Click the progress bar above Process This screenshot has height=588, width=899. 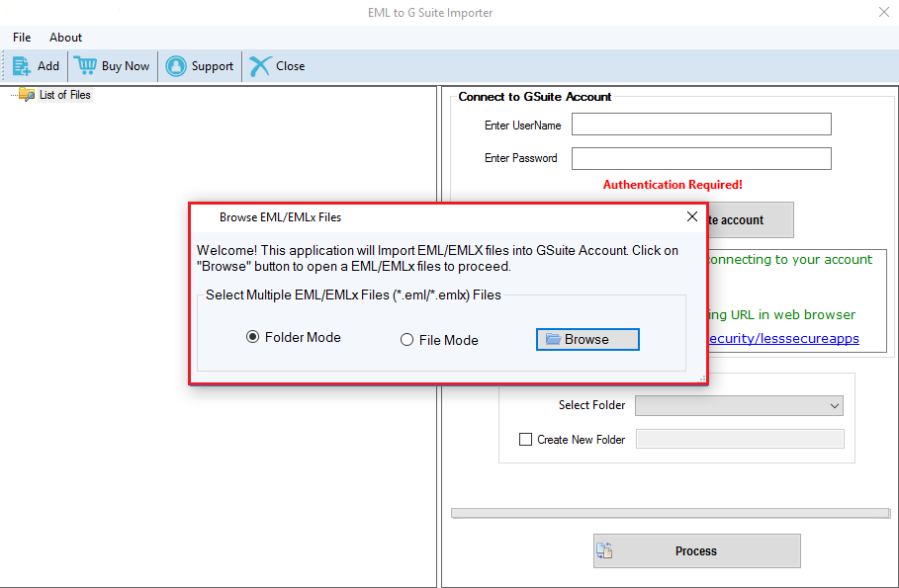point(671,513)
